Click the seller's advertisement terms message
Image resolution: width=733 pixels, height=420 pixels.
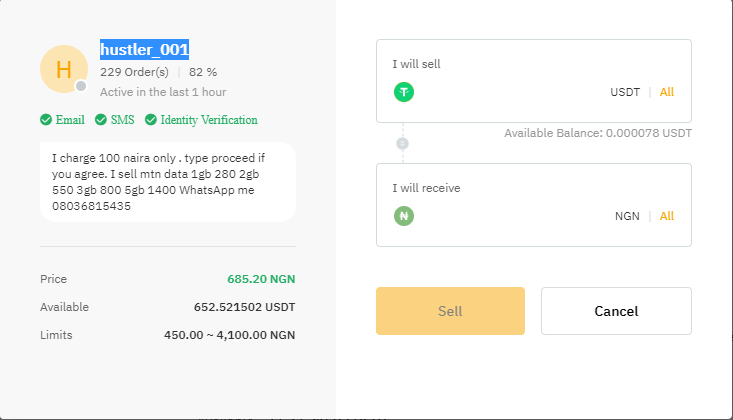click(167, 181)
